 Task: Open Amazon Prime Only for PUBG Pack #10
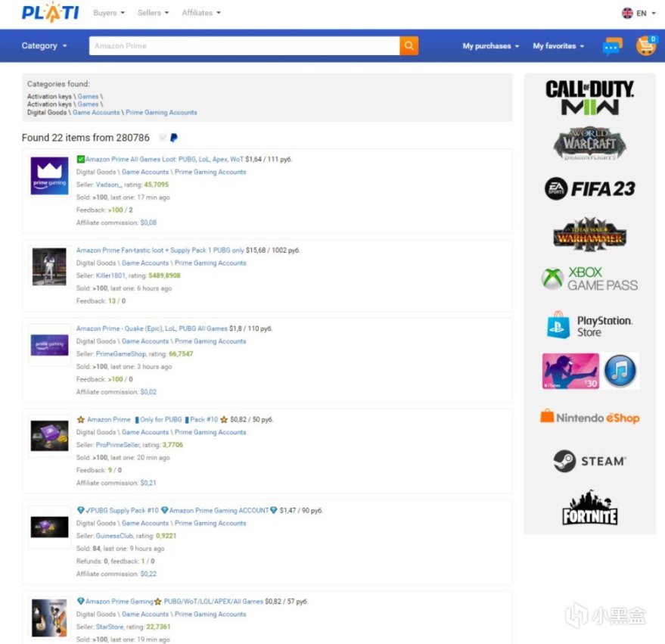click(153, 419)
